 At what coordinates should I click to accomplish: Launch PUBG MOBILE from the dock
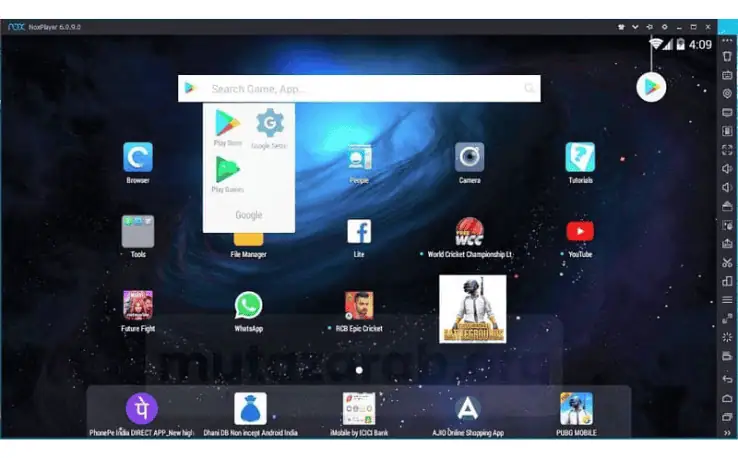pos(577,409)
